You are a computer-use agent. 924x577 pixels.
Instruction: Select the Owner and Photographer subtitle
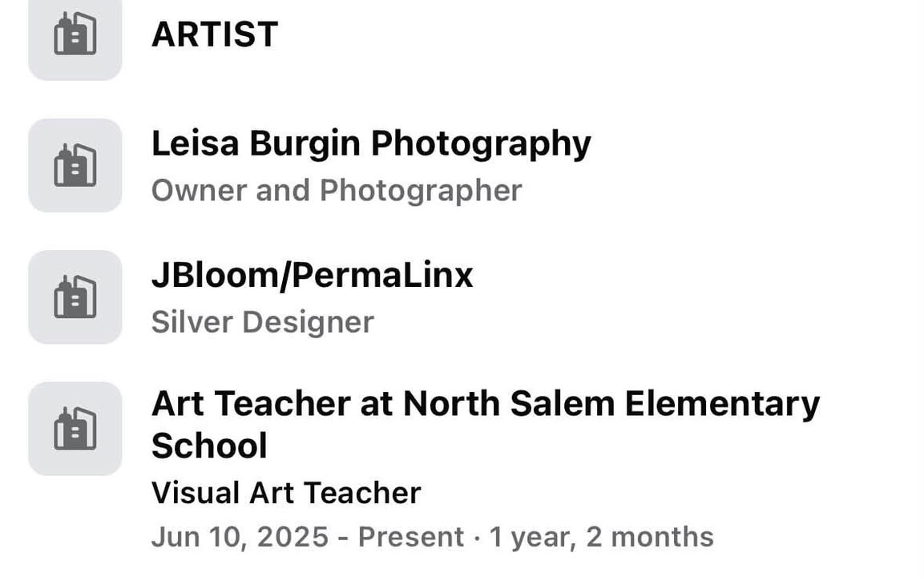(337, 191)
